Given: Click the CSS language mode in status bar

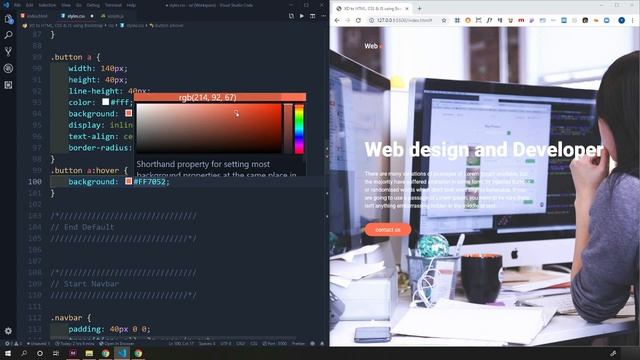Looking at the screenshot, I should click(253, 344).
